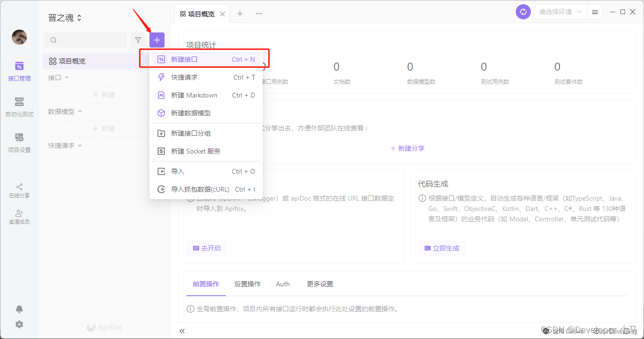Viewport: 644px width, 339px height.
Task: Choose 快捷请求 menu entry
Action: 206,77
